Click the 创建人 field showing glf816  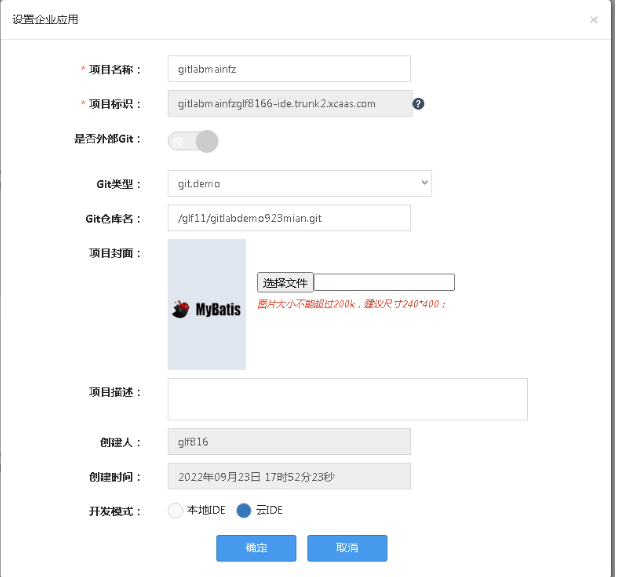(x=289, y=442)
